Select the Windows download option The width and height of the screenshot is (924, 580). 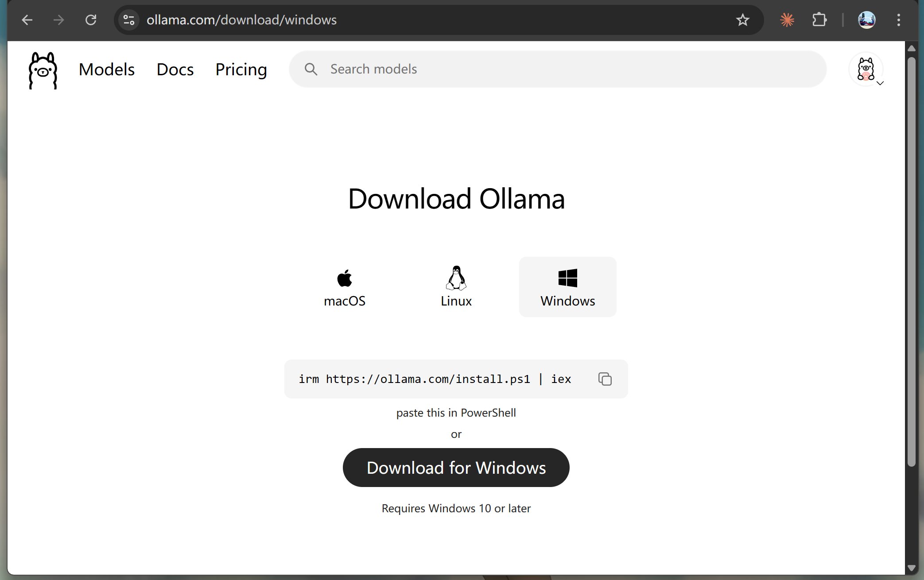click(567, 287)
